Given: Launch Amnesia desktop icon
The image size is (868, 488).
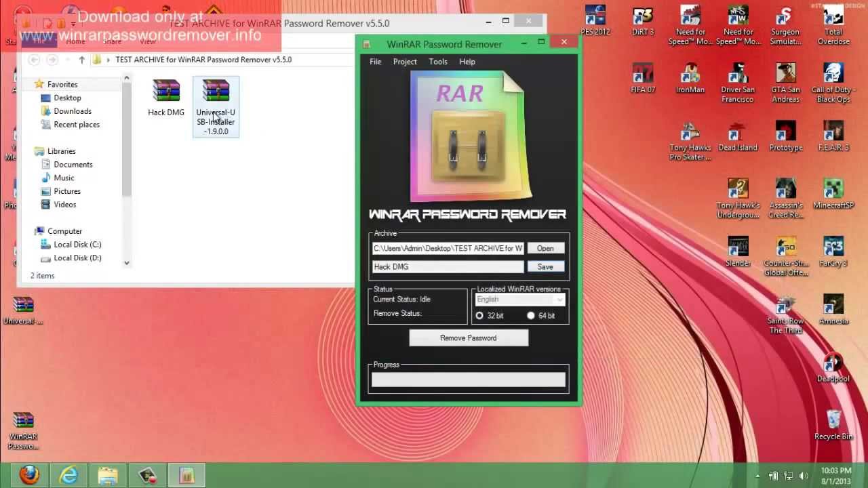Looking at the screenshot, I should 833,310.
